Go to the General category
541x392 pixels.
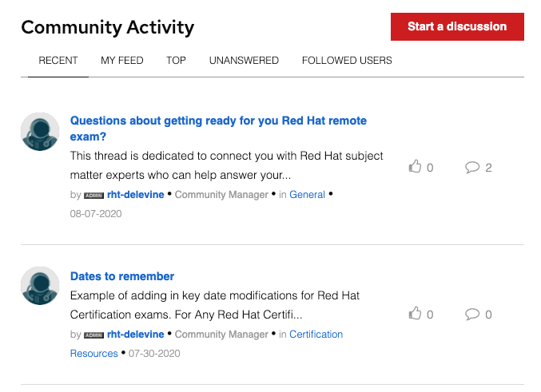(x=307, y=195)
